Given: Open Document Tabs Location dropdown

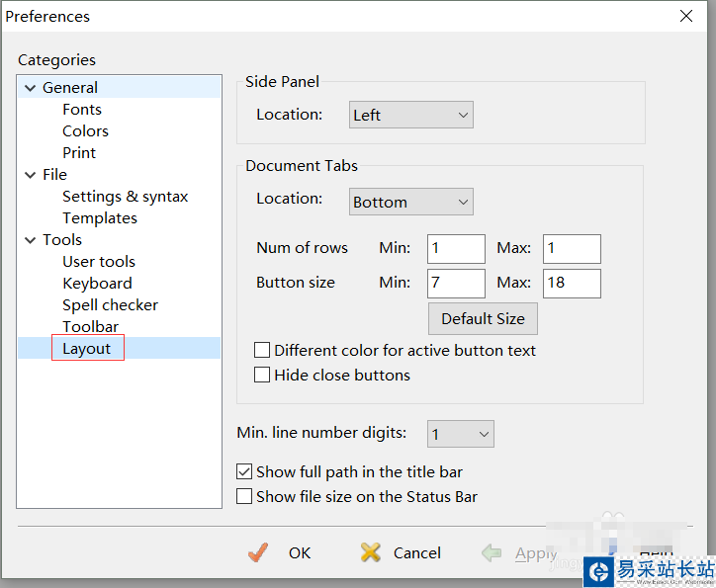Looking at the screenshot, I should tap(411, 202).
